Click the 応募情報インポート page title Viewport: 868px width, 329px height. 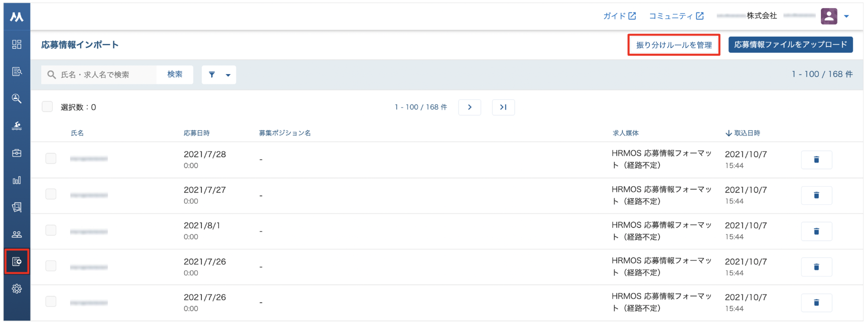(x=80, y=45)
